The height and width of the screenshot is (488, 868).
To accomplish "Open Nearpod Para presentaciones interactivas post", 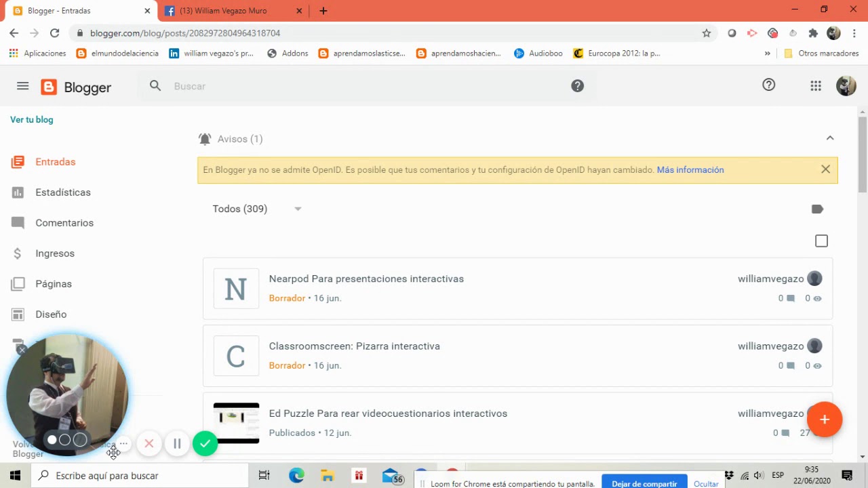I will pos(366,279).
